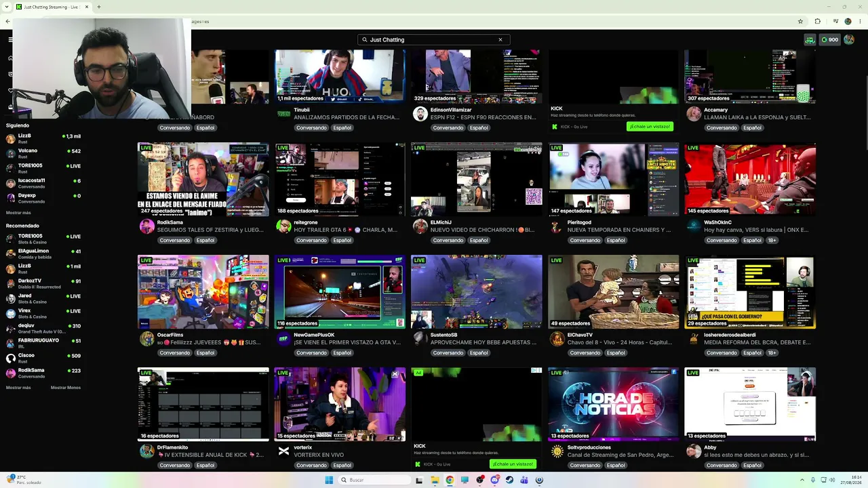Click the reitegrone channel avatar
The image size is (868, 488).
click(x=284, y=226)
